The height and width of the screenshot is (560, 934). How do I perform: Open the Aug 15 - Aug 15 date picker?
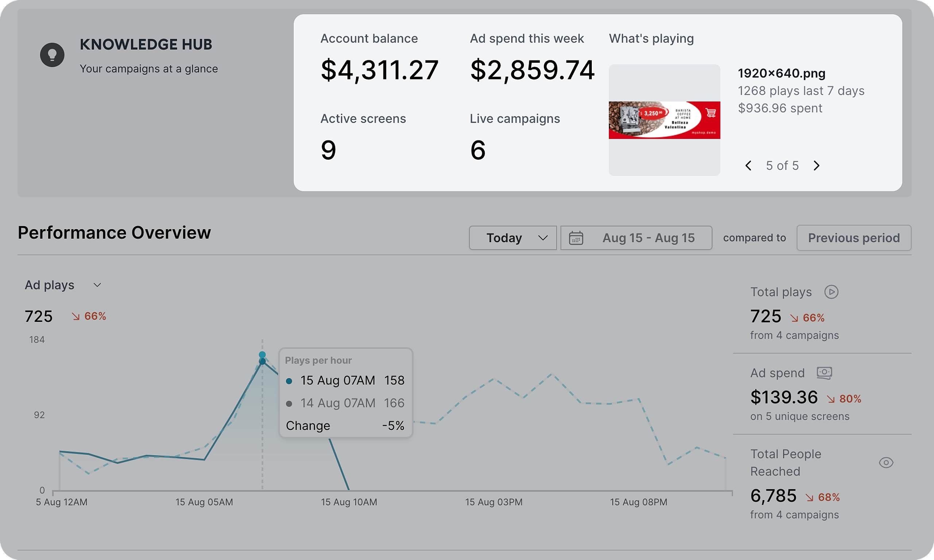pyautogui.click(x=648, y=238)
